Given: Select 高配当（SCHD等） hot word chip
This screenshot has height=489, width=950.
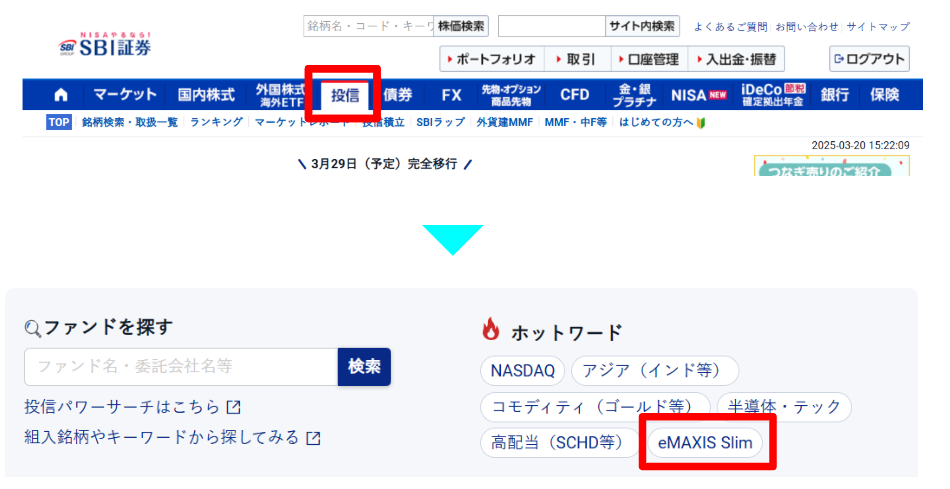Looking at the screenshot, I should click(x=560, y=443).
